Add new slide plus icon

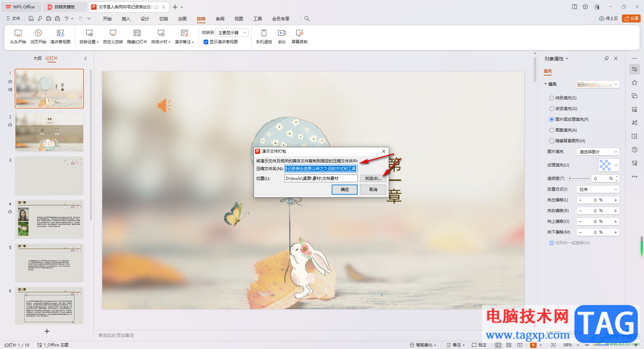pos(47,331)
